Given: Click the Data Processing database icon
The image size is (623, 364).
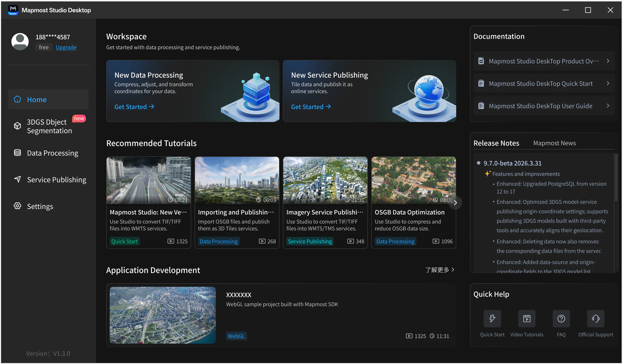Looking at the screenshot, I should [17, 153].
